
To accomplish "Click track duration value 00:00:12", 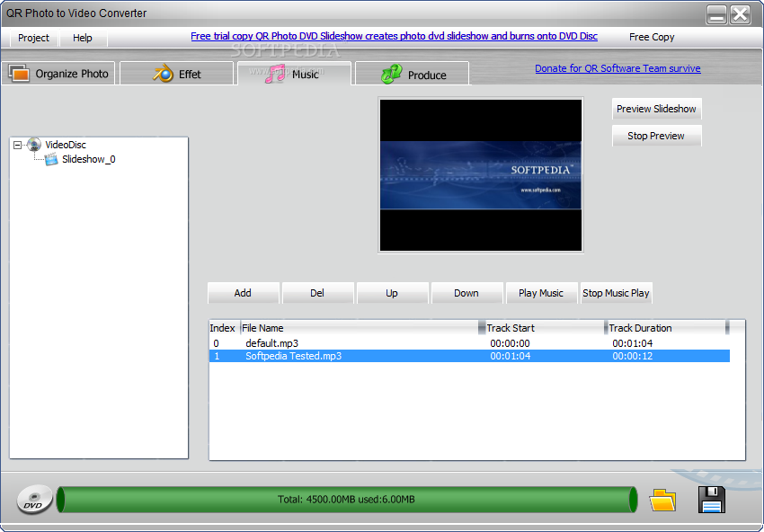I will tap(633, 356).
